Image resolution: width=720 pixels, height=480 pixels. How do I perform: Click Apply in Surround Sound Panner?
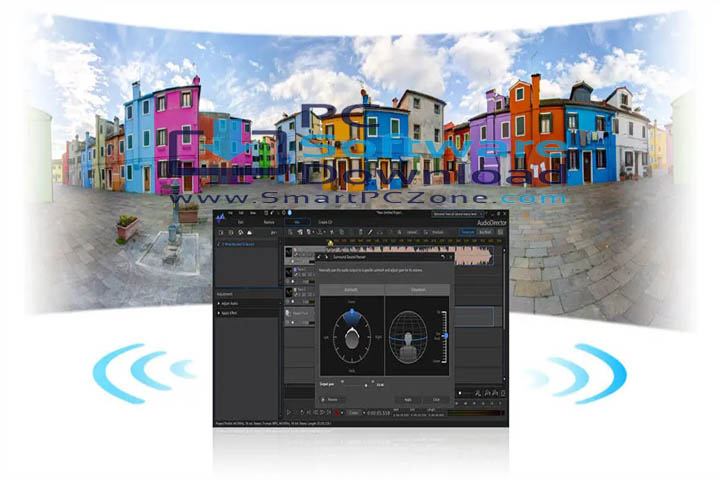point(408,400)
